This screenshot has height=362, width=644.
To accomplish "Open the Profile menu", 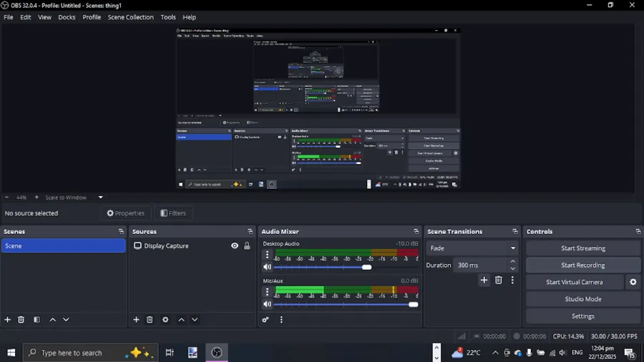I will tap(92, 17).
